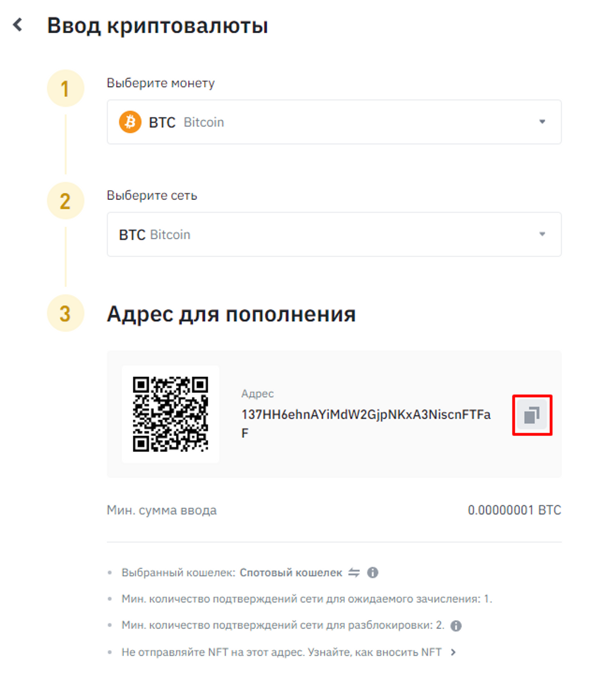Screen dimensions: 616x695
Task: Click the Адрес для пополнения heading
Action: click(x=231, y=314)
